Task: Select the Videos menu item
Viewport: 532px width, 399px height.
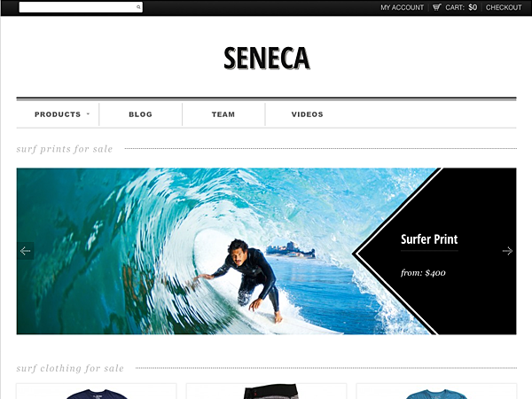Action: (307, 114)
